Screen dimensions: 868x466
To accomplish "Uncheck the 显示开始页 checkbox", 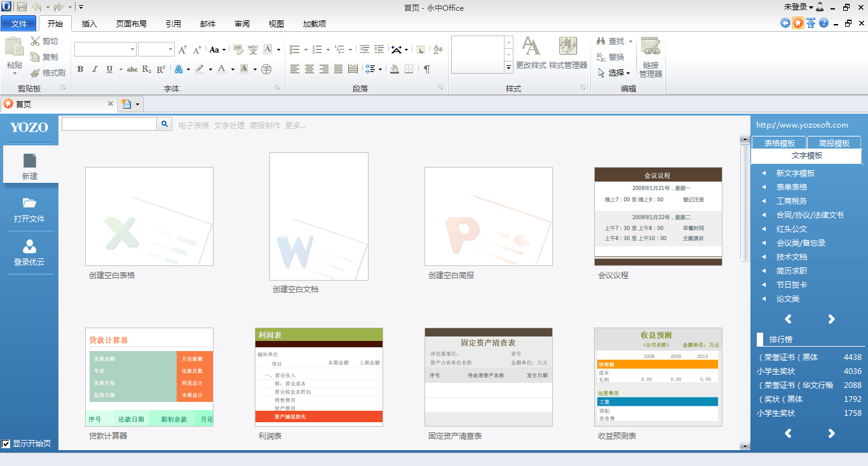I will click(x=6, y=444).
